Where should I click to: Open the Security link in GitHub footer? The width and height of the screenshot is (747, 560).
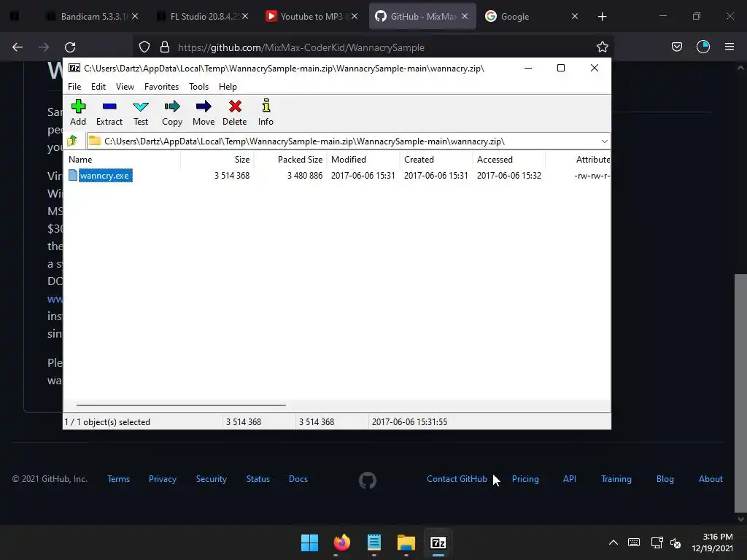212,479
